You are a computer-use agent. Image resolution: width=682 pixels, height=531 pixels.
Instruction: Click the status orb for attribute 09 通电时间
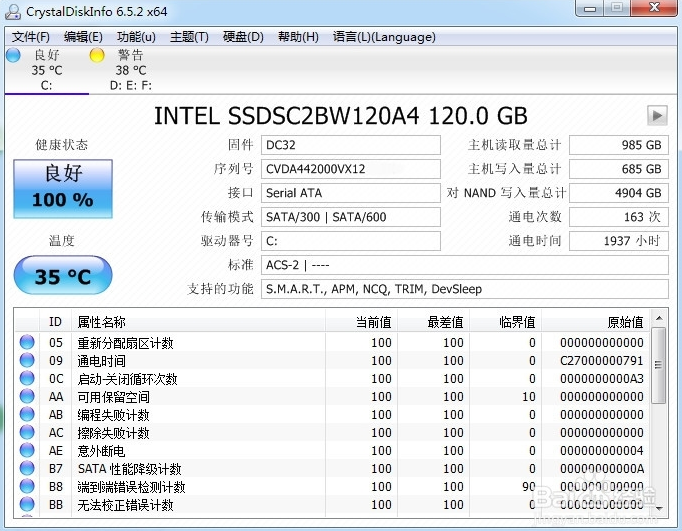click(x=27, y=361)
